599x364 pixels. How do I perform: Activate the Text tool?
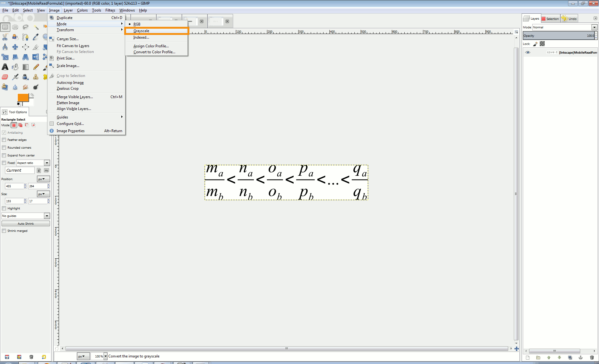coord(5,67)
